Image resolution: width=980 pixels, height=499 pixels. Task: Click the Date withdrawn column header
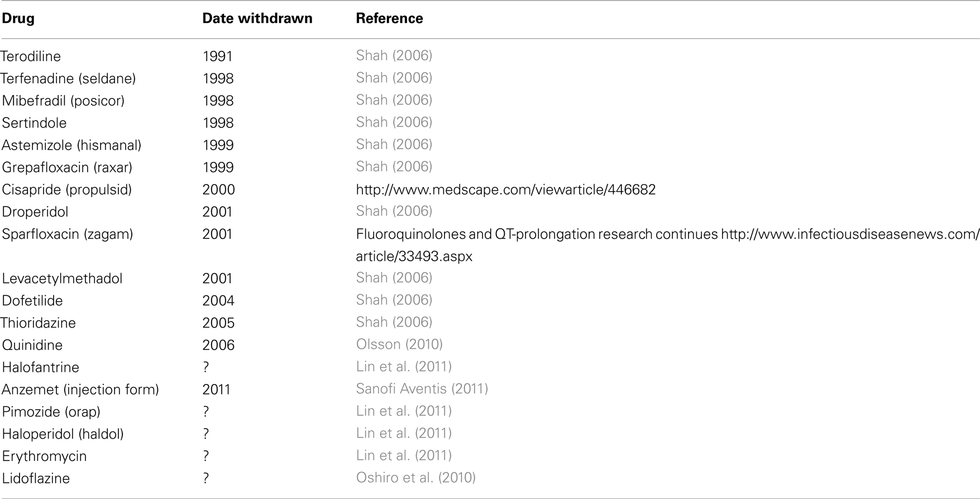[x=257, y=18]
